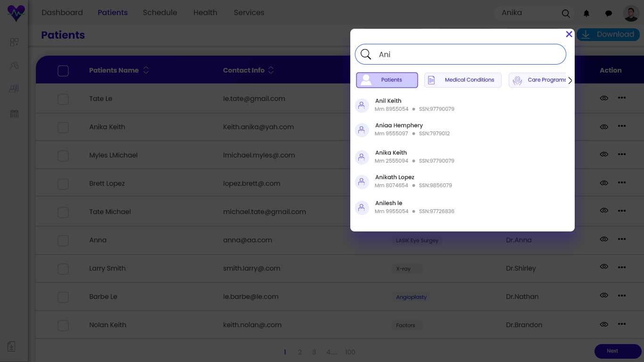Expand more search categories with the right chevron
Screen dimensions: 644x362
pos(570,80)
